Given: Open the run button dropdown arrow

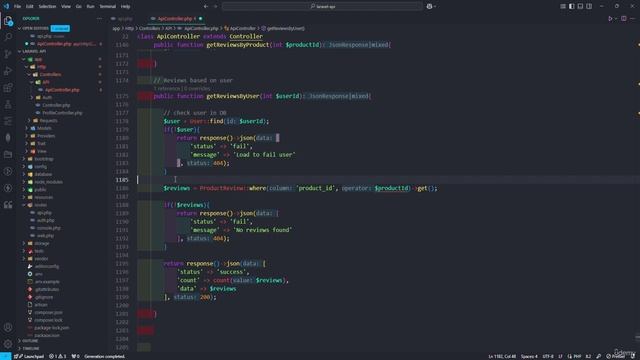Looking at the screenshot, I should tap(616, 19).
